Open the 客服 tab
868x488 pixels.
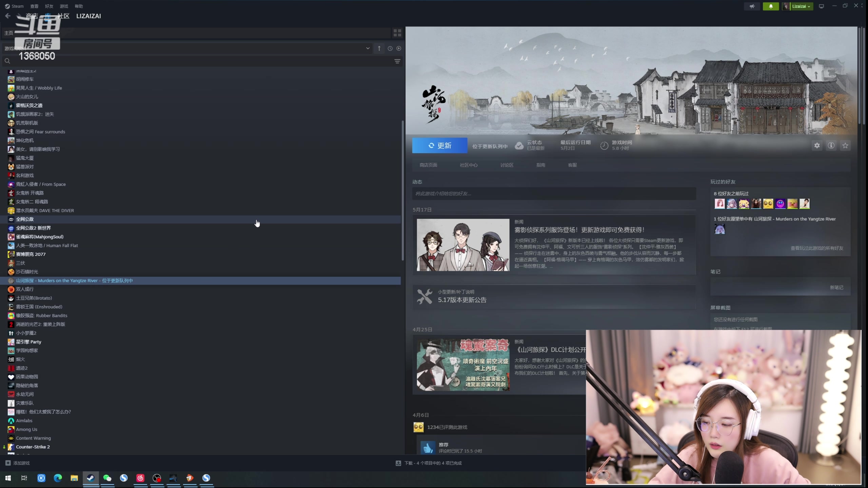pyautogui.click(x=572, y=165)
